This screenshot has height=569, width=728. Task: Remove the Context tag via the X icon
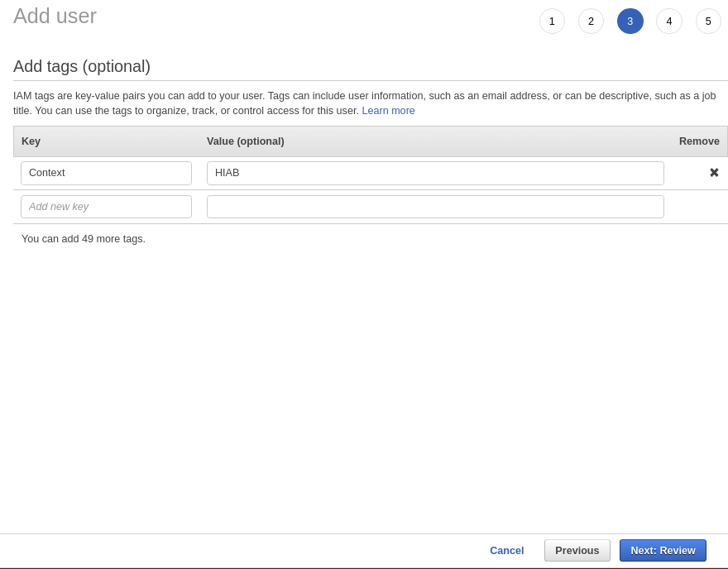point(714,172)
